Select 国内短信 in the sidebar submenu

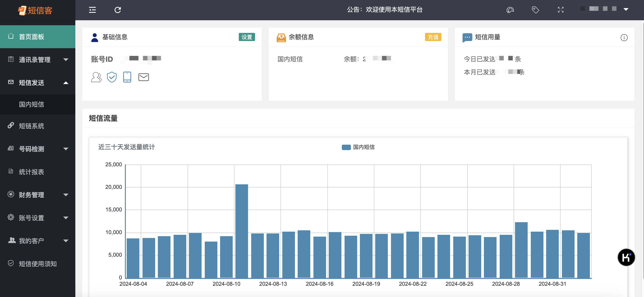click(x=37, y=104)
